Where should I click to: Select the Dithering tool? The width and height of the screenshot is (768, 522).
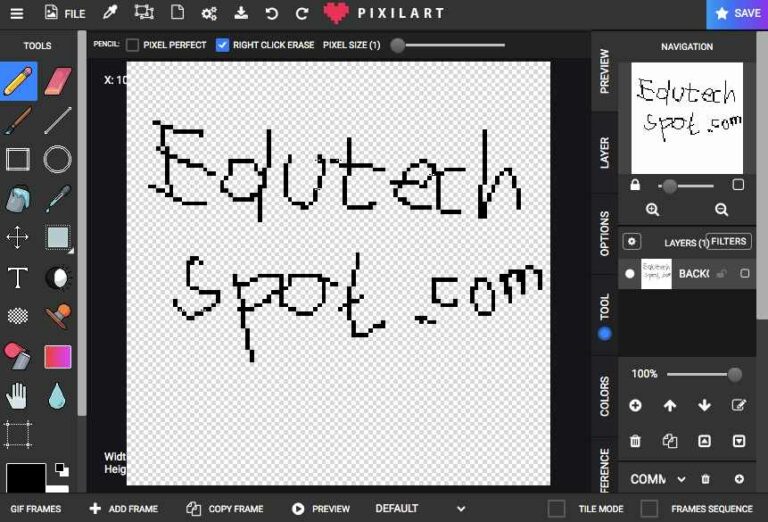pyautogui.click(x=18, y=316)
